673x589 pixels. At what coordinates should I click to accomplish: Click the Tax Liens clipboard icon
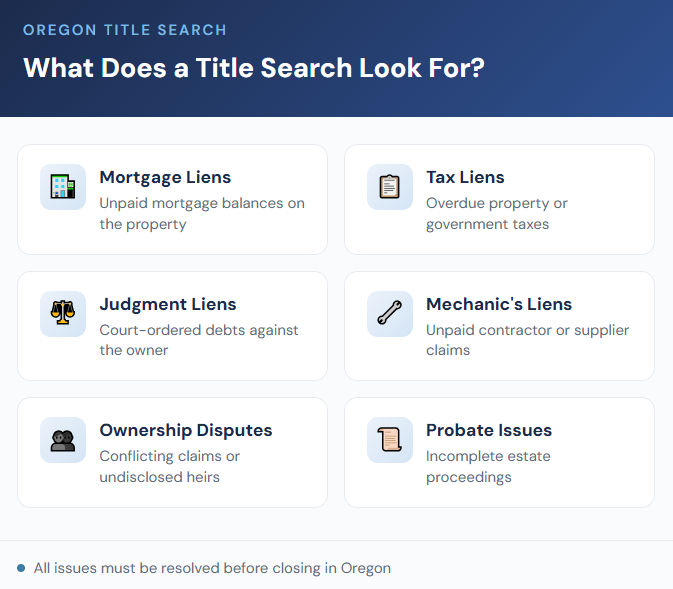(x=390, y=187)
